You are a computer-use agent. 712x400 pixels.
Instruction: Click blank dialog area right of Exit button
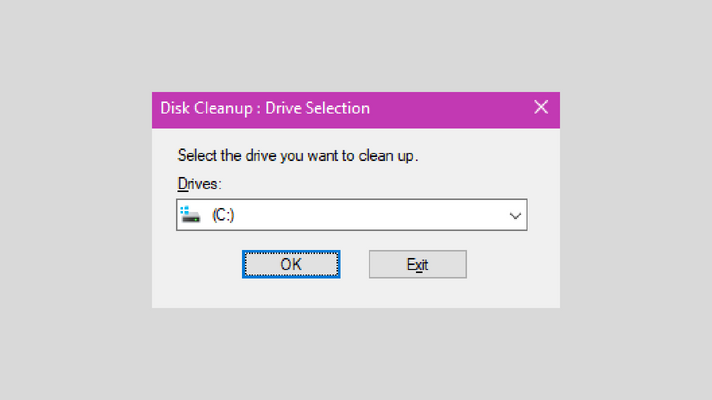(512, 264)
